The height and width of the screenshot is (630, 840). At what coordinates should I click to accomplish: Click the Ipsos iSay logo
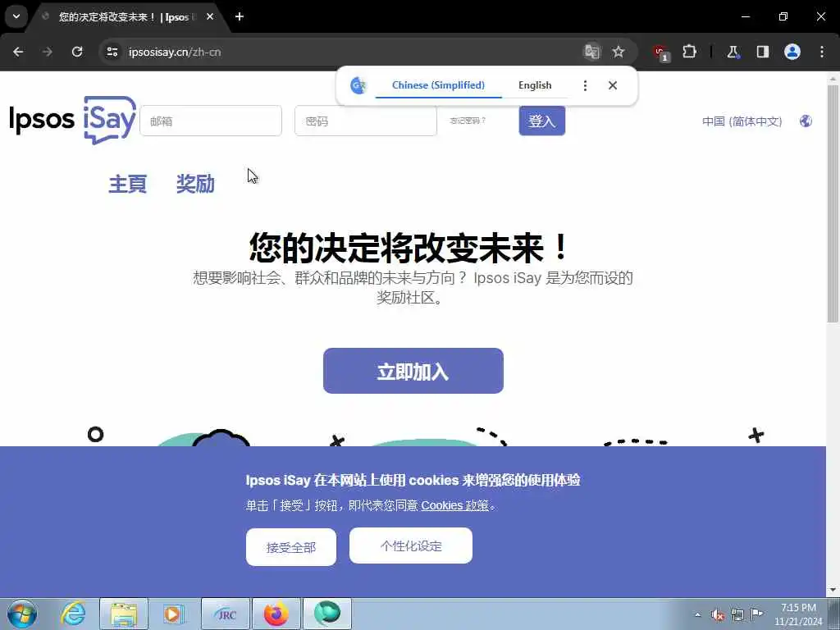[x=73, y=120]
